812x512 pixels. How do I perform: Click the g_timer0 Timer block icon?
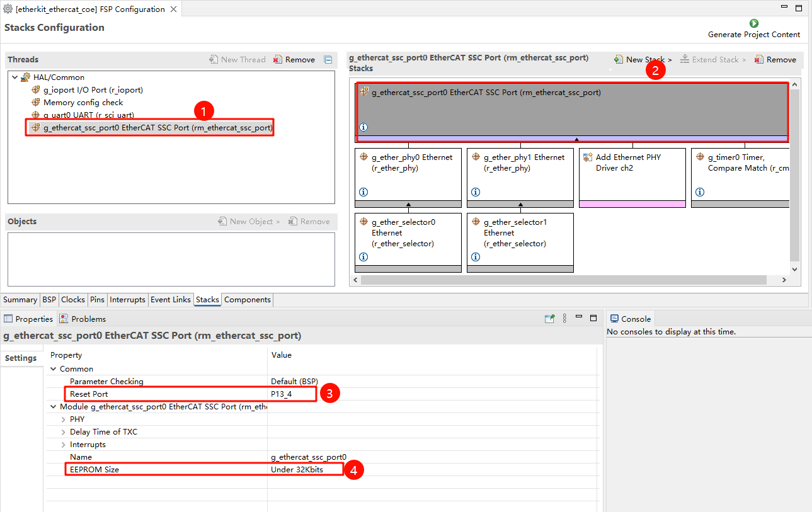point(700,157)
